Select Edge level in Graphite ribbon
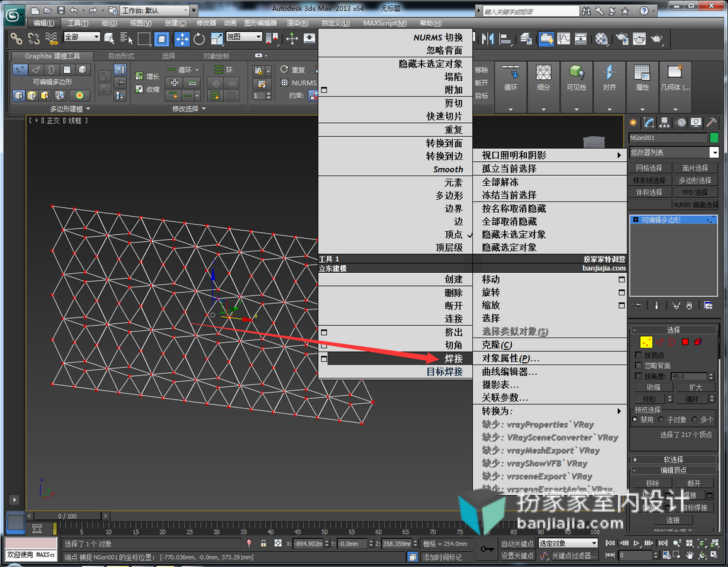The height and width of the screenshot is (567, 728). click(36, 69)
